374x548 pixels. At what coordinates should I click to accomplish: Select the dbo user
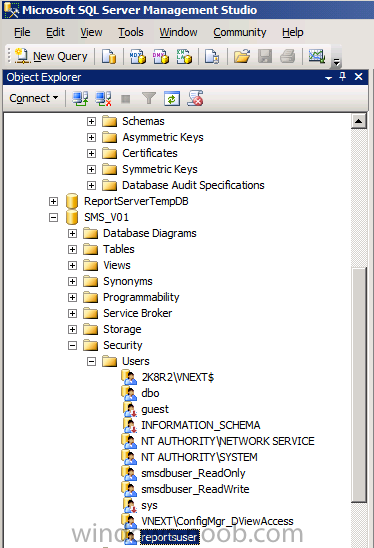click(150, 394)
